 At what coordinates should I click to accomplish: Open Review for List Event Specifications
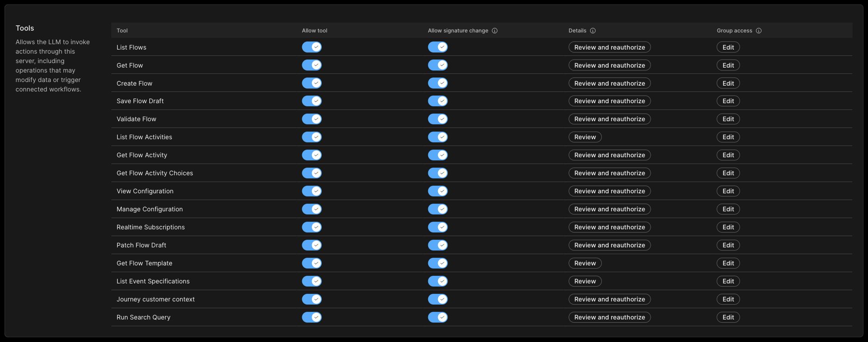pyautogui.click(x=585, y=281)
